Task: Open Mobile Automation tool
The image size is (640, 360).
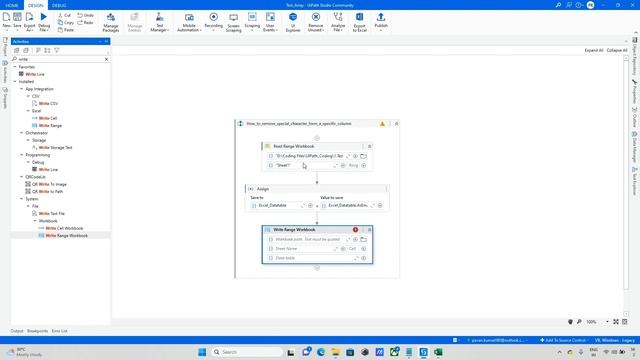Action: [189, 22]
